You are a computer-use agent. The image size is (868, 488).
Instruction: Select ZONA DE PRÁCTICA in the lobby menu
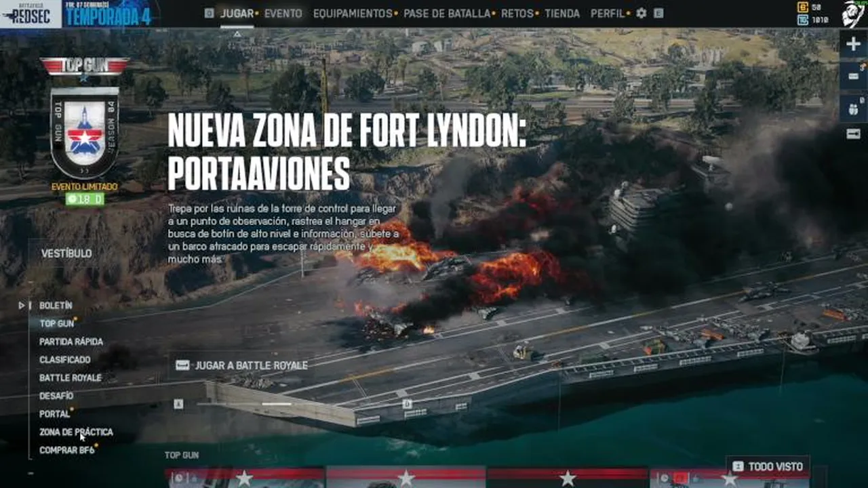click(x=77, y=432)
